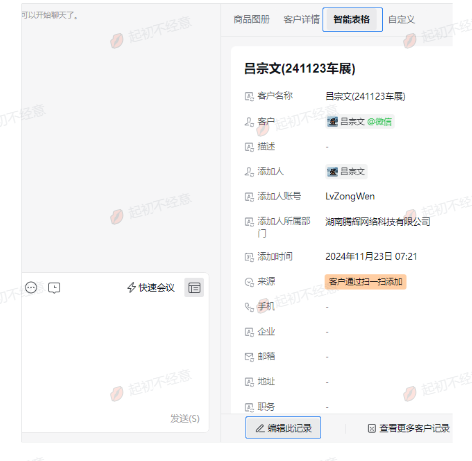This screenshot has height=461, width=472.
Task: Click the phone icon next to 手机
Action: click(249, 307)
